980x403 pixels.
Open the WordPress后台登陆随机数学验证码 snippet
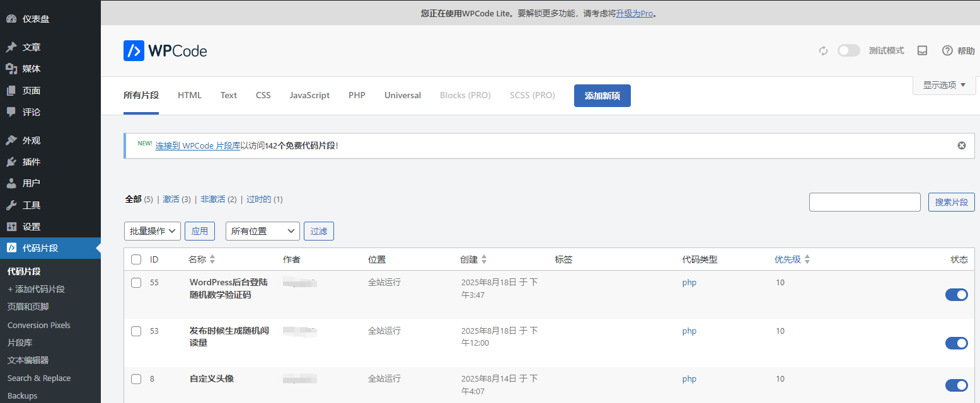tap(229, 288)
